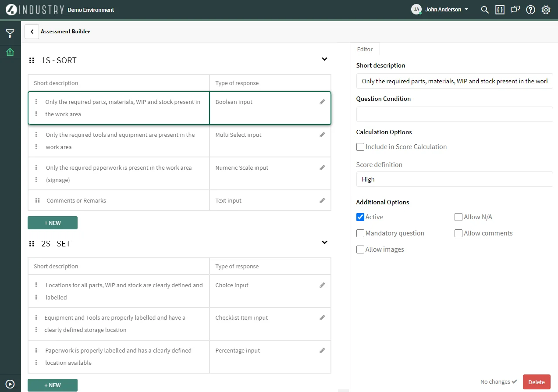Screen dimensions: 558x392
Task: Open the search magnifier icon
Action: (x=485, y=10)
